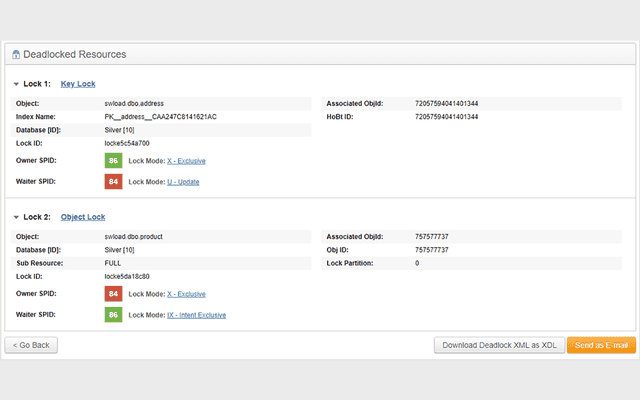Click the Lock Partition: label

coord(350,263)
